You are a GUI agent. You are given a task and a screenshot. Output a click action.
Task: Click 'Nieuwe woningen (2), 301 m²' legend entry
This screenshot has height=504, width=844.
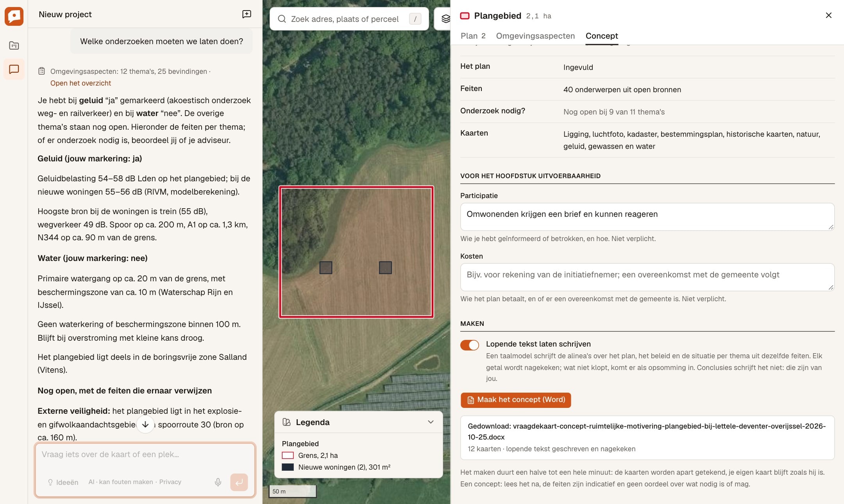point(344,467)
